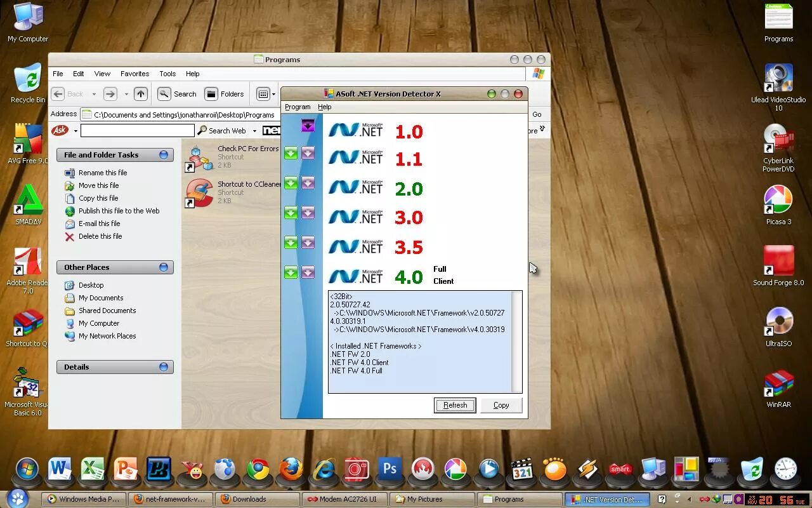The width and height of the screenshot is (812, 508).
Task: Click the purple arrow beside .NET 2.0
Action: [308, 183]
